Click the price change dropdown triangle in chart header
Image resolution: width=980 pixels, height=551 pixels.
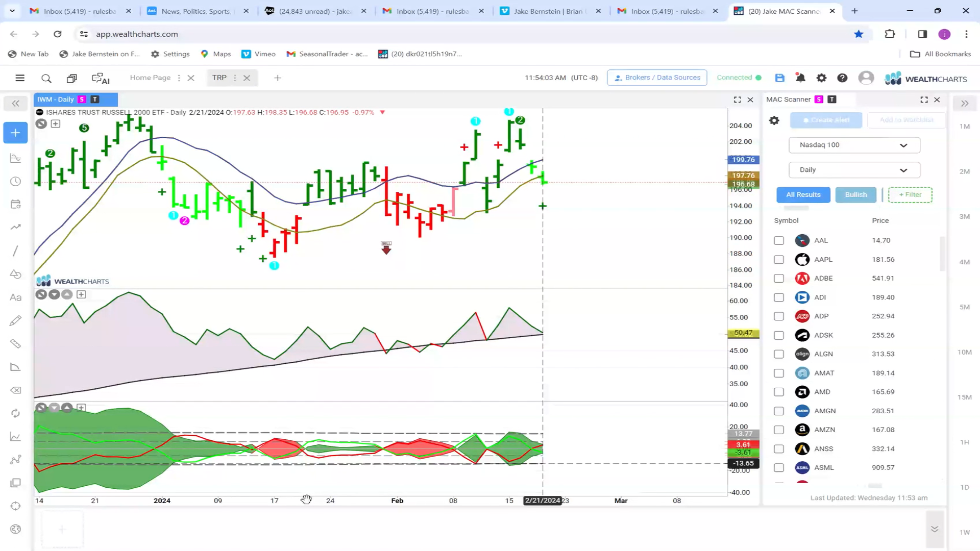click(382, 112)
